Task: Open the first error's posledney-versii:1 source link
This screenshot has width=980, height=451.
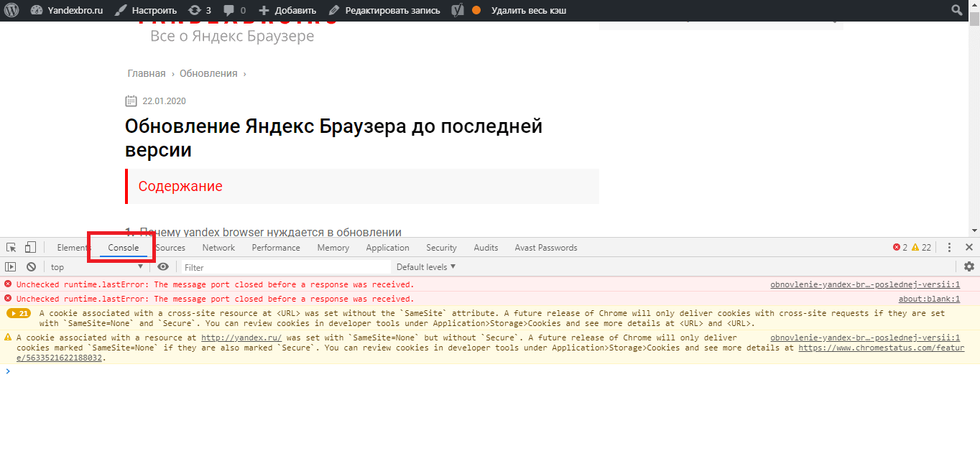Action: (x=865, y=284)
